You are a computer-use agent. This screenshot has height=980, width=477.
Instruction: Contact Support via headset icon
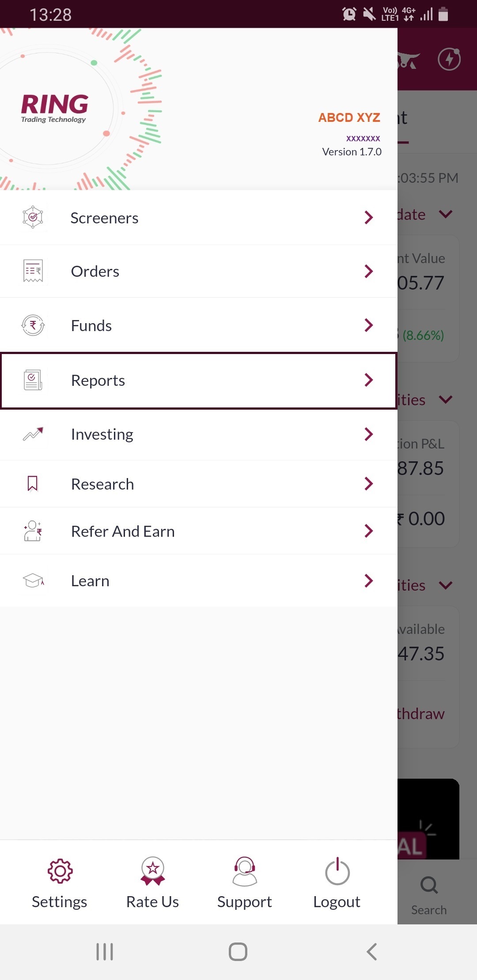[245, 871]
